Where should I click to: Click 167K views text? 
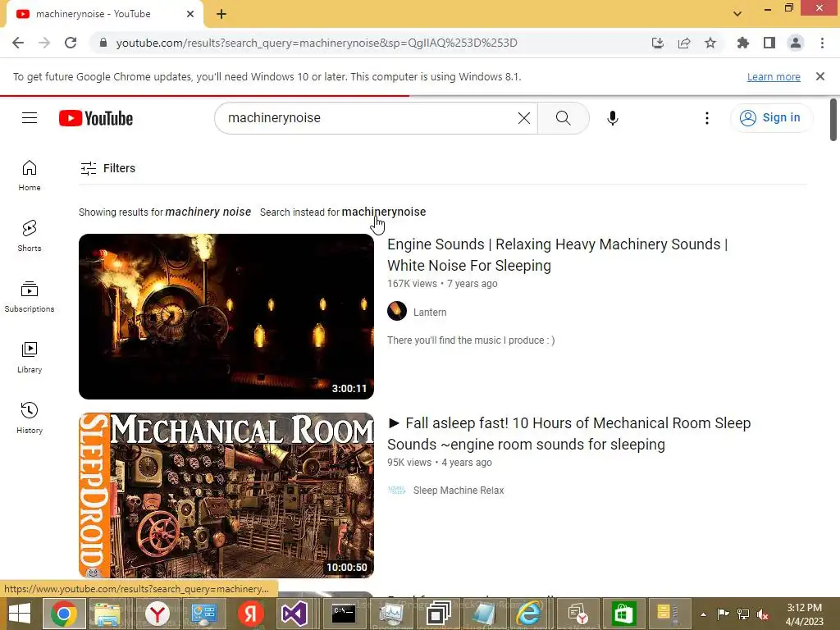[x=412, y=283]
